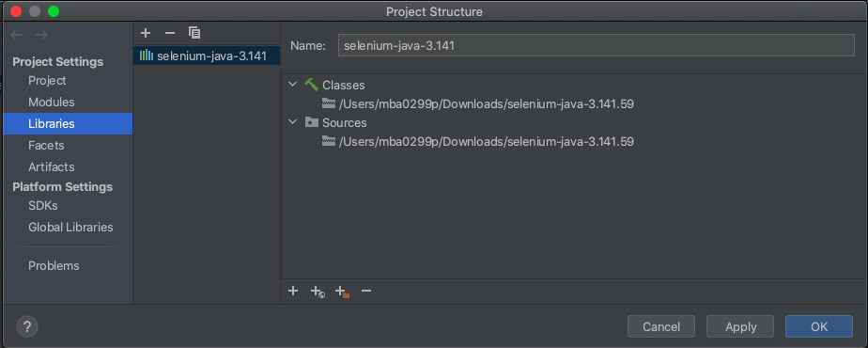868x348 pixels.
Task: Click the Apply button
Action: [740, 326]
